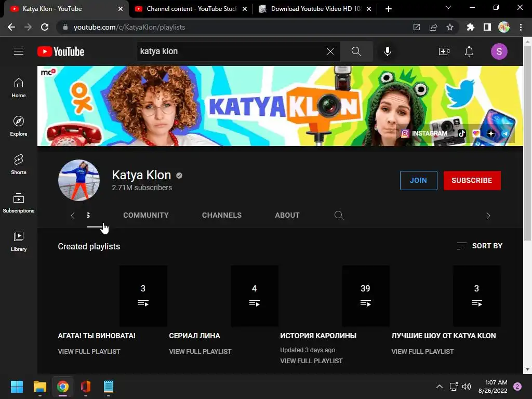532x399 pixels.
Task: Open the Notepad app in taskbar
Action: pos(108,387)
